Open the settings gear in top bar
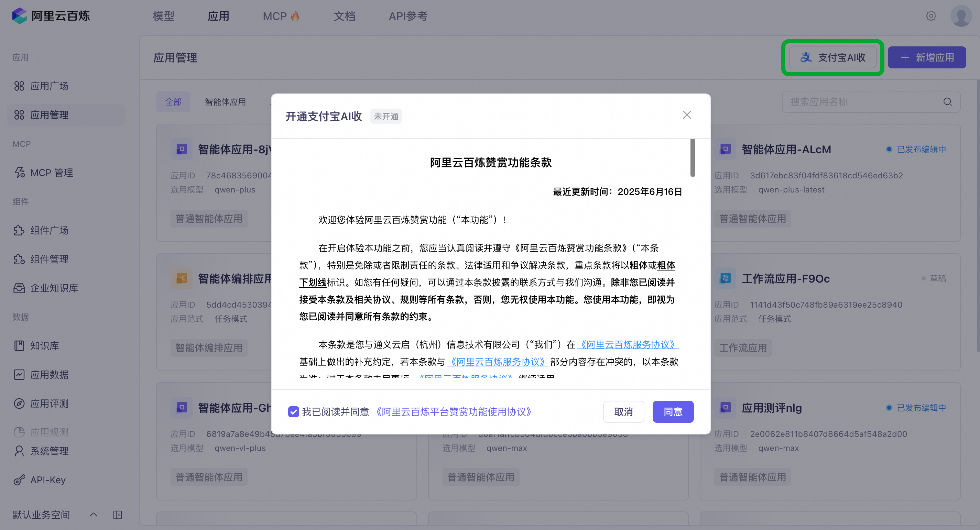Image resolution: width=980 pixels, height=530 pixels. tap(931, 16)
